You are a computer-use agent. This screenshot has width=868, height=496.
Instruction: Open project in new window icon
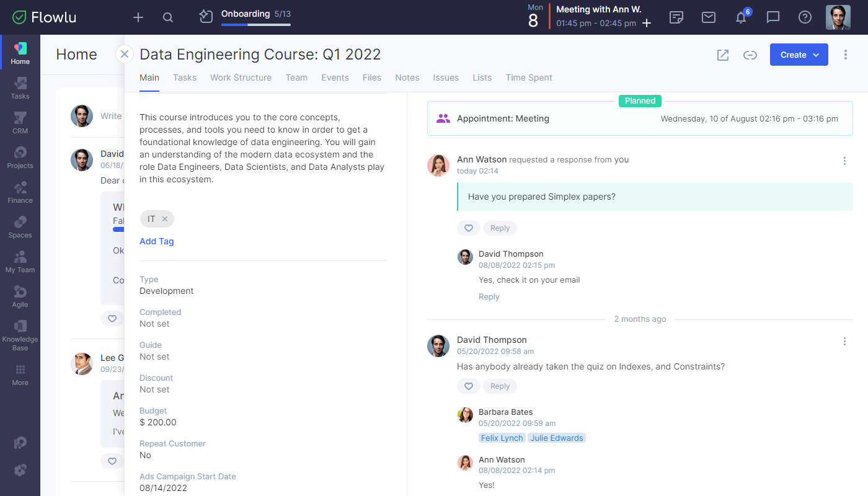point(723,55)
